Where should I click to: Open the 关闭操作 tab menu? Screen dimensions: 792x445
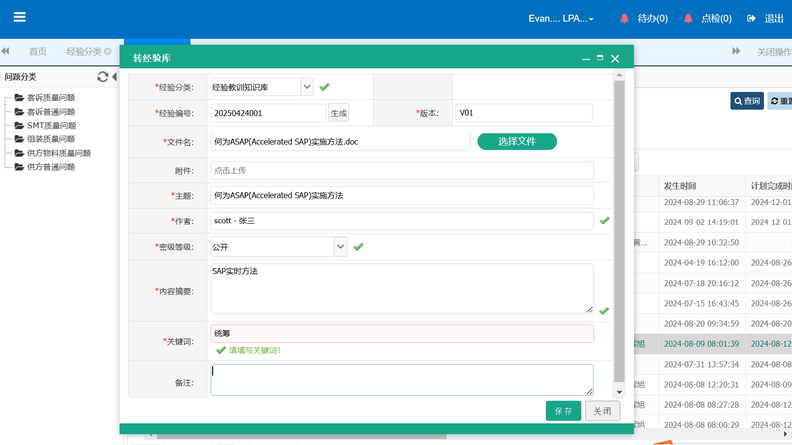[x=773, y=52]
